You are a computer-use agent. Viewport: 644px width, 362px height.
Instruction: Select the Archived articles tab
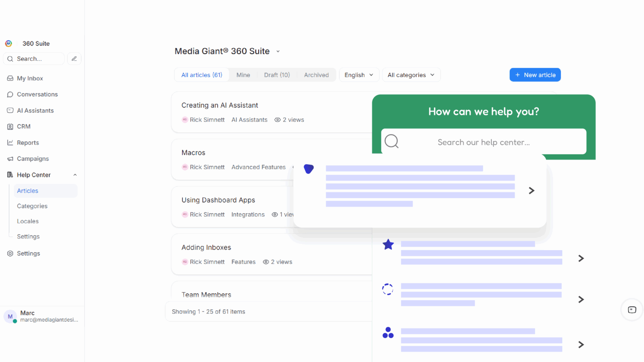pos(316,75)
